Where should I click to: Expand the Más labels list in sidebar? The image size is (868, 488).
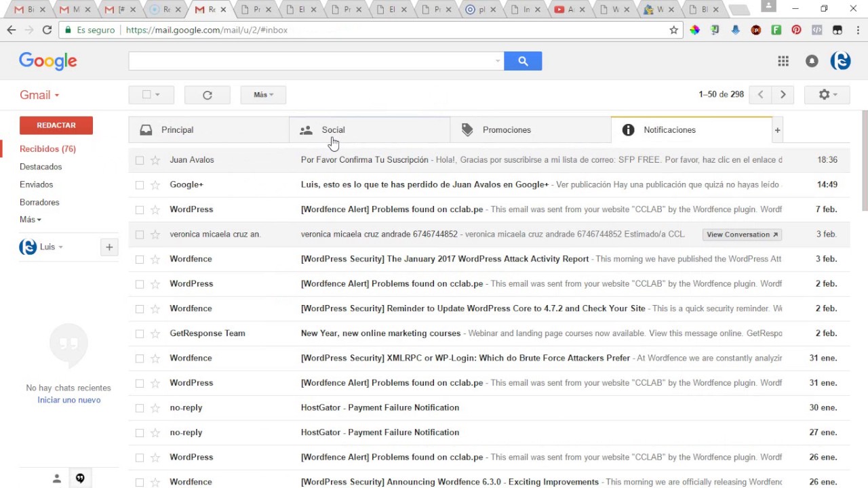[31, 220]
